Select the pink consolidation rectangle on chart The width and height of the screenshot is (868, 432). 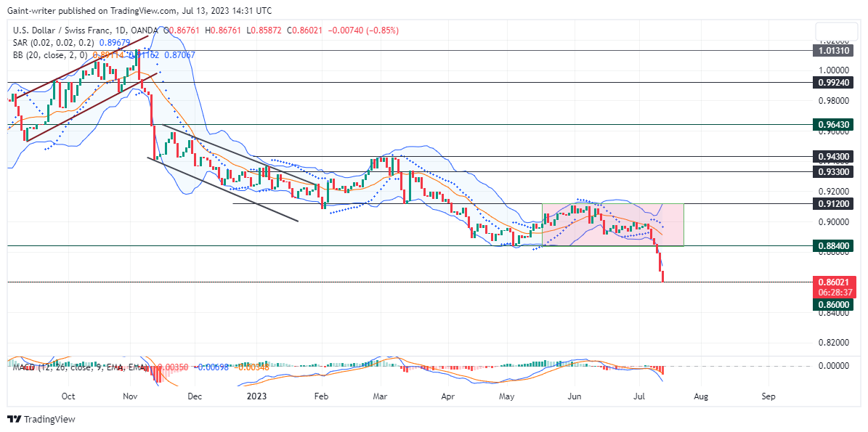(x=613, y=224)
